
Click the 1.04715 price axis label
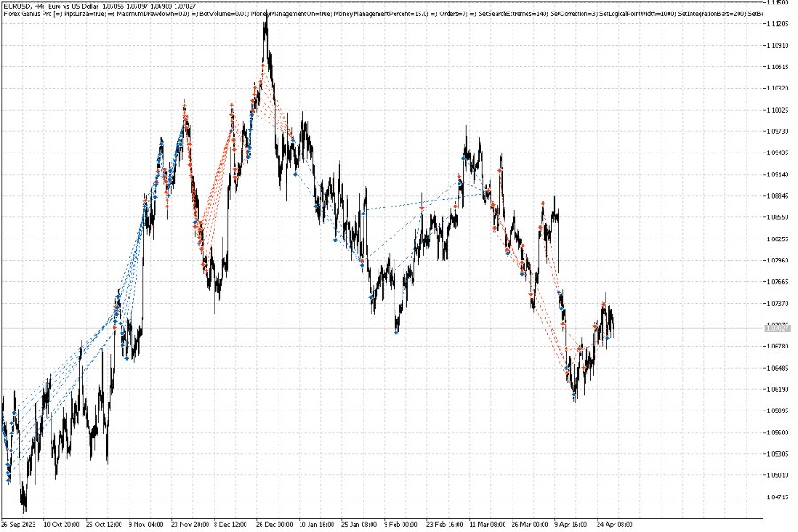(x=777, y=497)
